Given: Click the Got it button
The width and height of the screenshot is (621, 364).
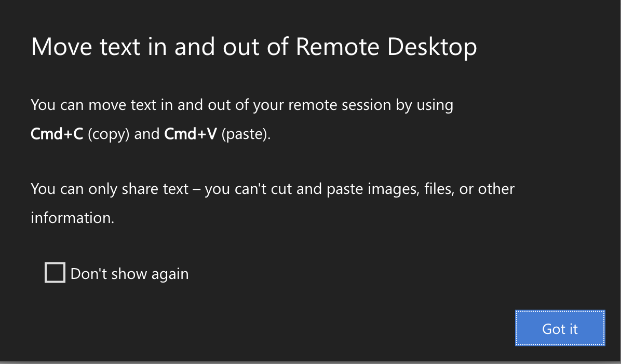Looking at the screenshot, I should click(x=560, y=328).
